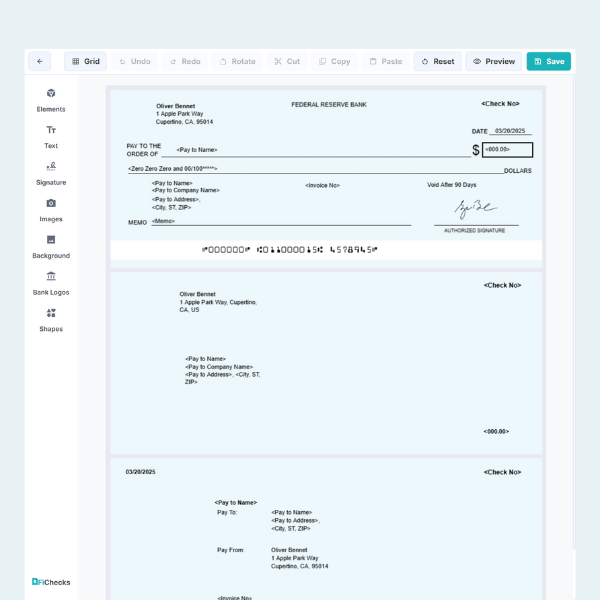Select the 03/20/2025 date on bottom stub
The height and width of the screenshot is (600, 600).
point(140,472)
